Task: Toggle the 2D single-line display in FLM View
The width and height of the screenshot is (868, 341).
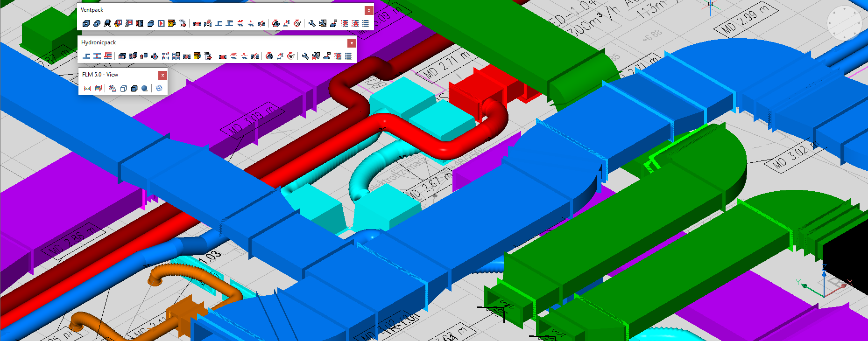Action: pyautogui.click(x=87, y=88)
